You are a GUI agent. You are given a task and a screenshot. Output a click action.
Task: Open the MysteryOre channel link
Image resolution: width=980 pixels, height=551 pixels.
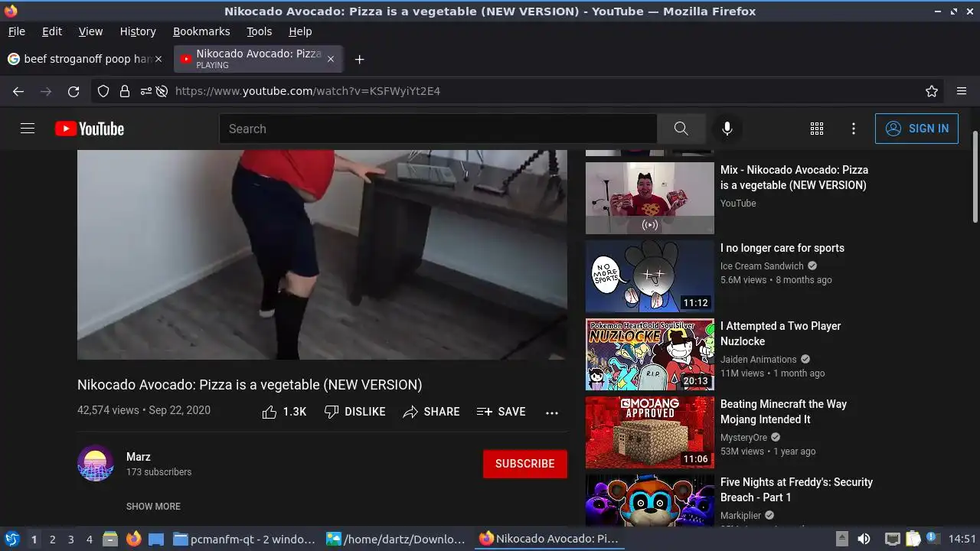pos(743,438)
